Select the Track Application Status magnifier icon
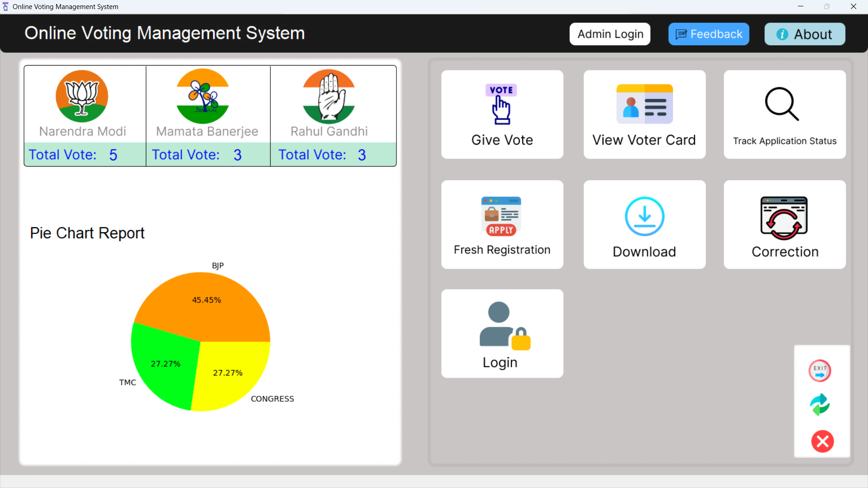This screenshot has width=868, height=488. tap(782, 104)
